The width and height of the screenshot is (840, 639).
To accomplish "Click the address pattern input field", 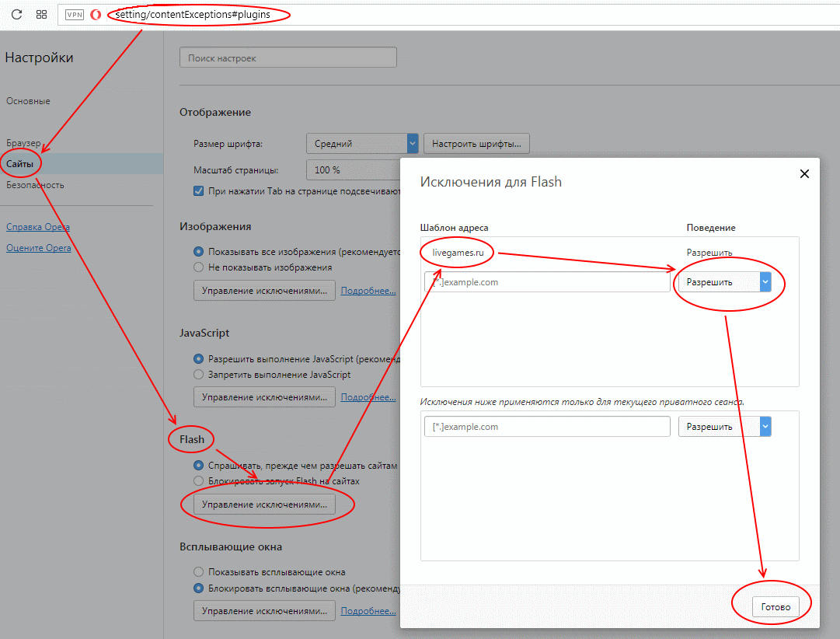I will (x=547, y=282).
